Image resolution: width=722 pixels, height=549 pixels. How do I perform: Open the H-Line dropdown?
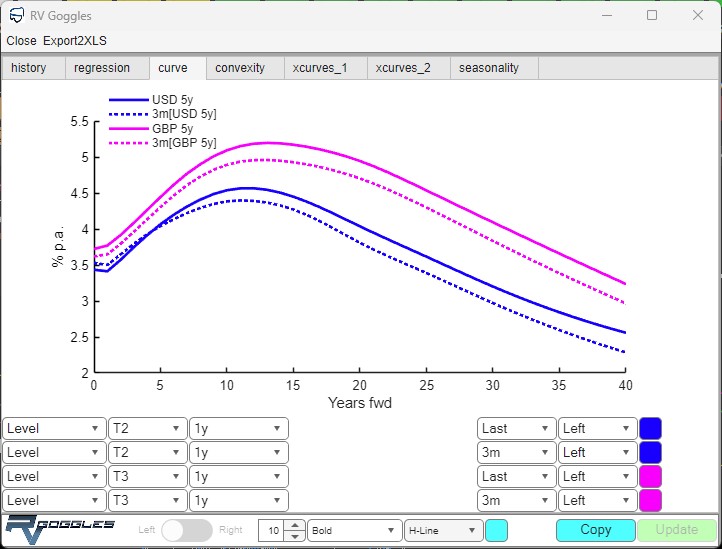point(443,530)
